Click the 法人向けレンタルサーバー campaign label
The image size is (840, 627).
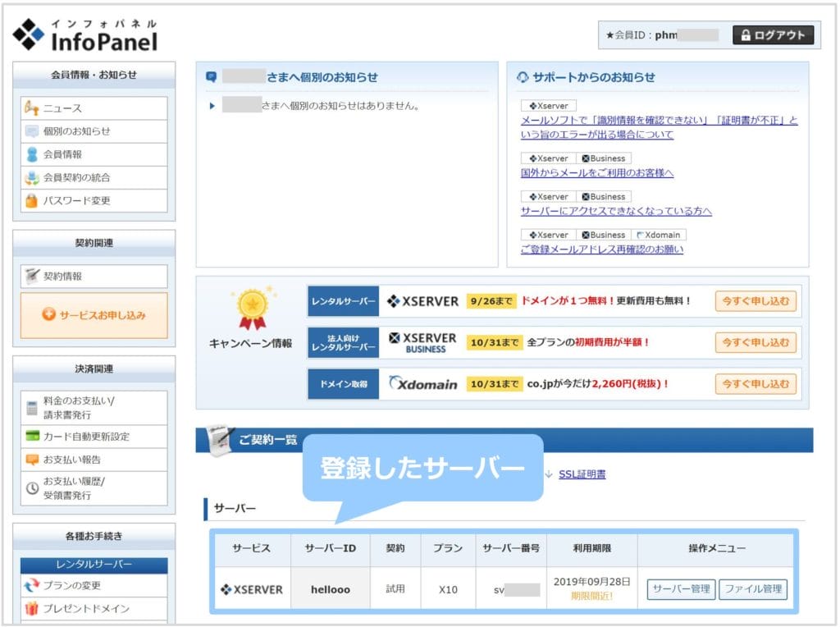pyautogui.click(x=344, y=342)
